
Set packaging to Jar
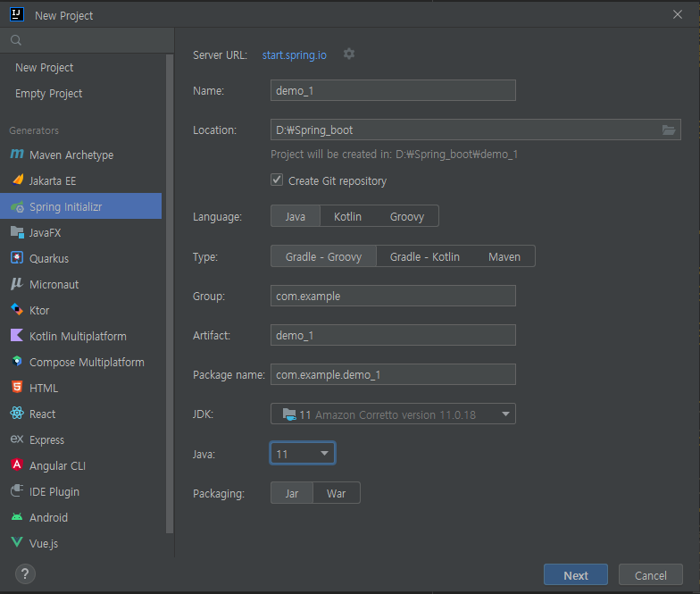[292, 493]
